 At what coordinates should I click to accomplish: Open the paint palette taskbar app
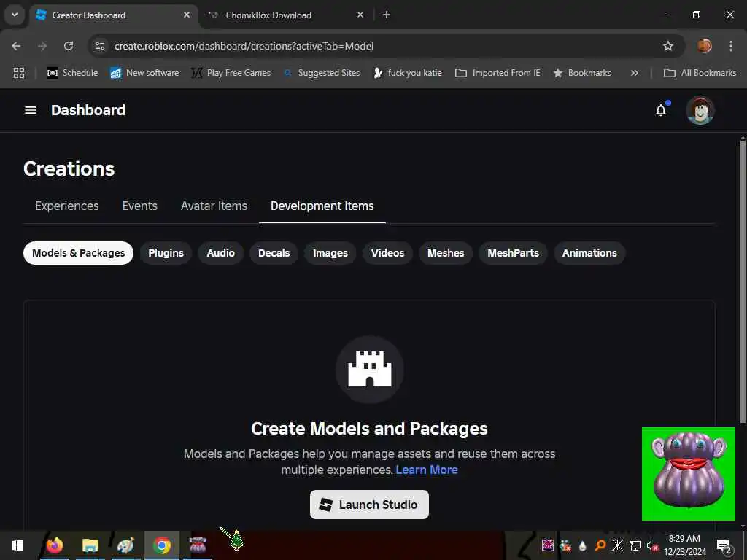click(x=125, y=545)
